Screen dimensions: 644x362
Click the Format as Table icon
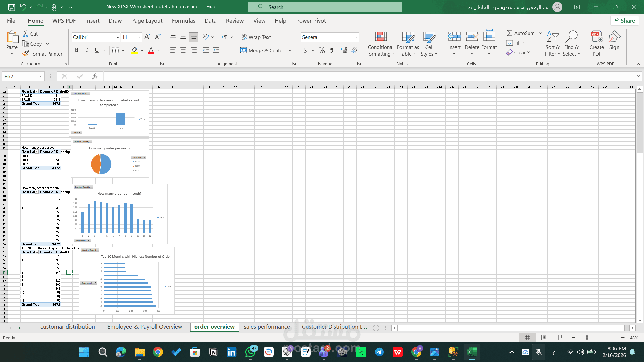pyautogui.click(x=408, y=37)
